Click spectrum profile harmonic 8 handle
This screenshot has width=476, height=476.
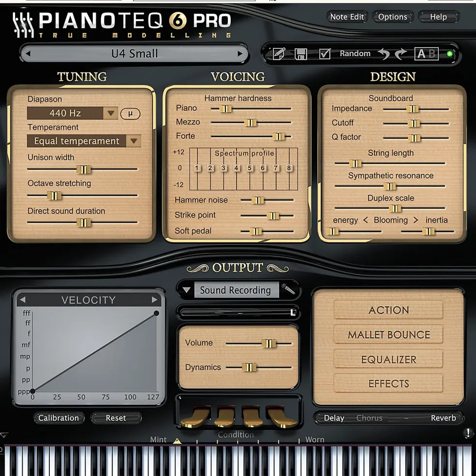point(289,168)
